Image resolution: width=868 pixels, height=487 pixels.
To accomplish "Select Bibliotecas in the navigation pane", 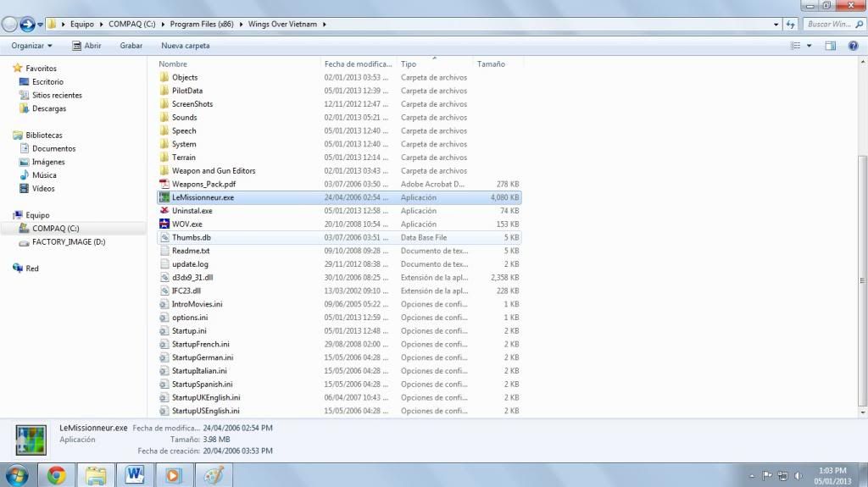I will click(x=44, y=135).
